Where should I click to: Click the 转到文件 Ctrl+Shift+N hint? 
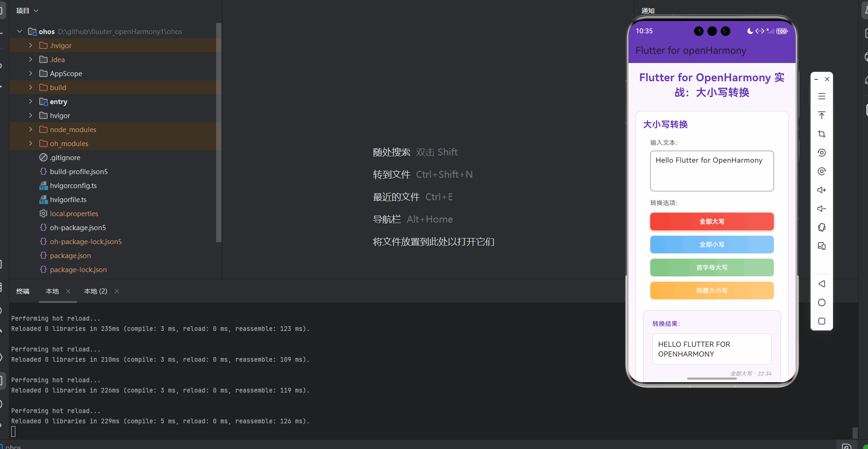click(423, 175)
